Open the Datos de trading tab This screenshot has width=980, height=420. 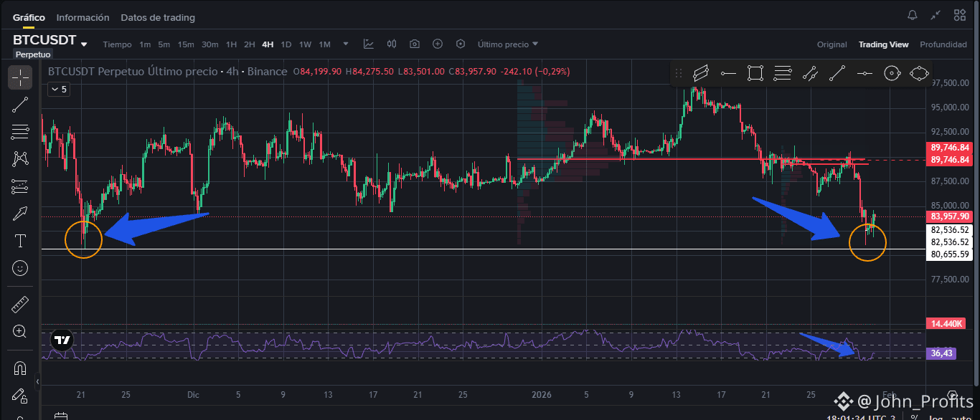coord(158,17)
